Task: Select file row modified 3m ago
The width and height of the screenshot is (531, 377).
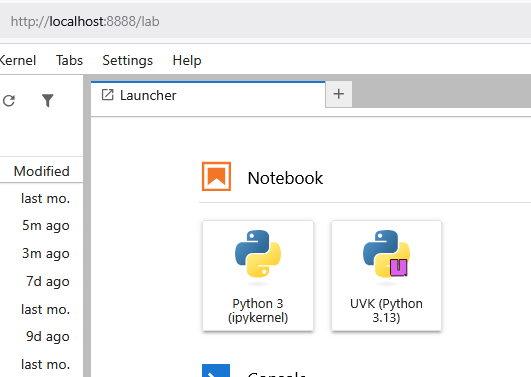Action: (41, 253)
